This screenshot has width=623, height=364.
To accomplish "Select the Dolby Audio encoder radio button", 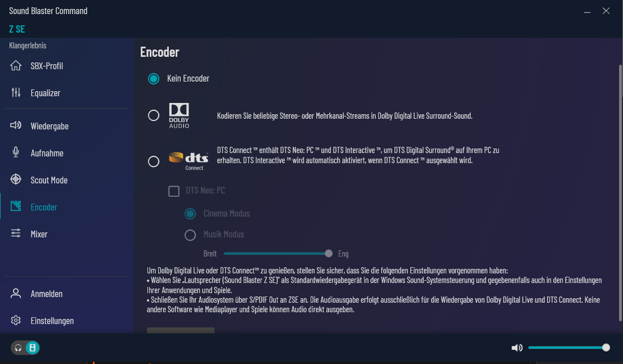I will (154, 115).
